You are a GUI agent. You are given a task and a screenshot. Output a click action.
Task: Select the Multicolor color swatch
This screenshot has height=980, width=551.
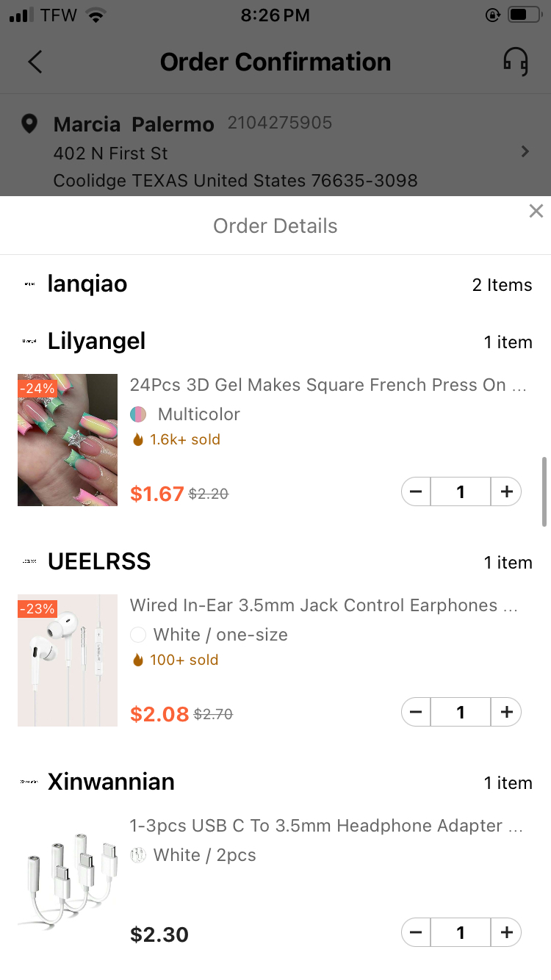(x=138, y=414)
